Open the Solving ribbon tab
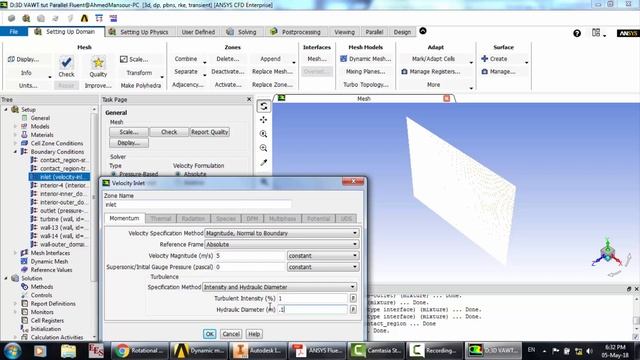 (242, 32)
